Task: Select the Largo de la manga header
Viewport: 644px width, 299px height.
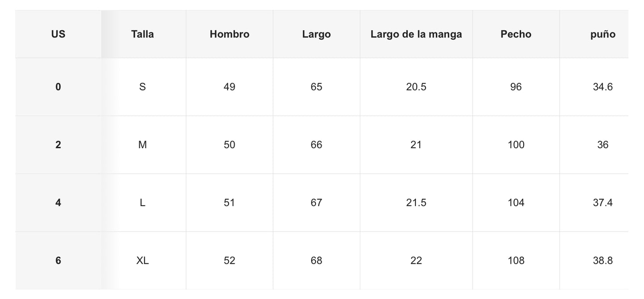Action: coord(416,34)
